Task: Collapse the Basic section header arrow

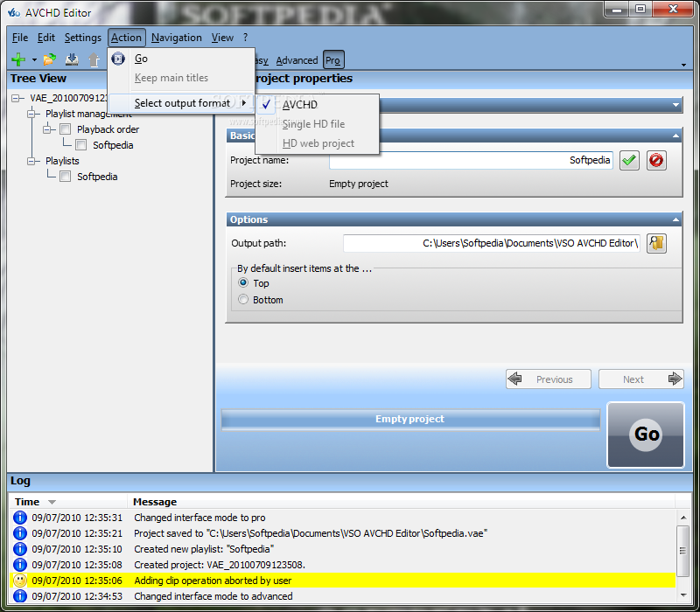Action: point(675,136)
